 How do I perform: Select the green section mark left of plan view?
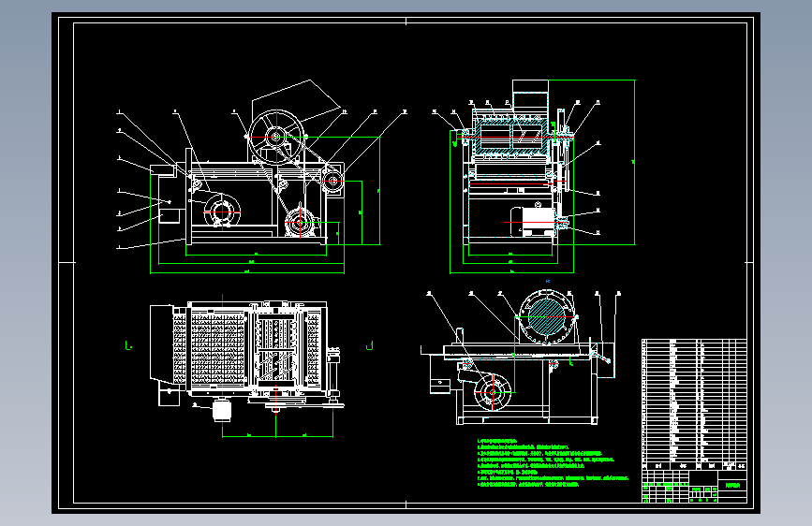click(128, 345)
